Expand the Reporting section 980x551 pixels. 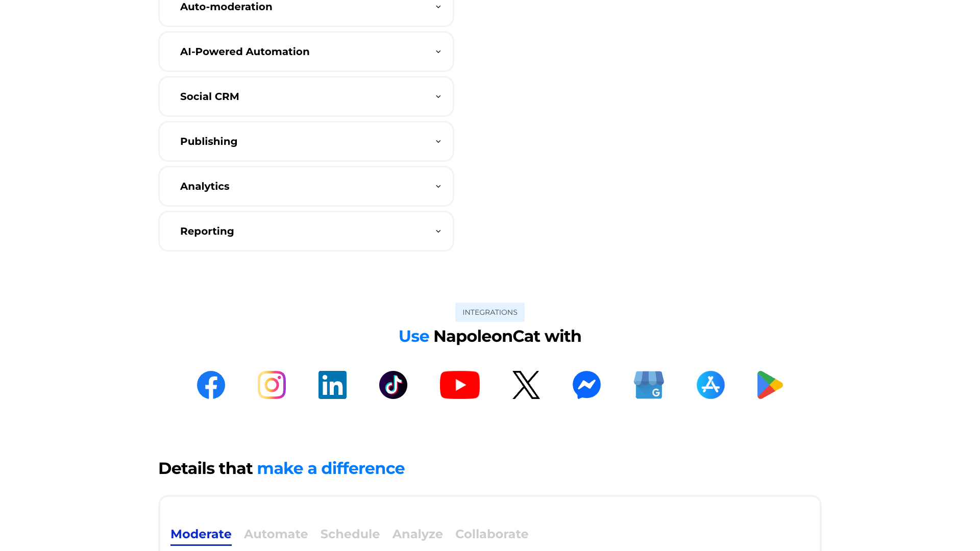pyautogui.click(x=306, y=231)
